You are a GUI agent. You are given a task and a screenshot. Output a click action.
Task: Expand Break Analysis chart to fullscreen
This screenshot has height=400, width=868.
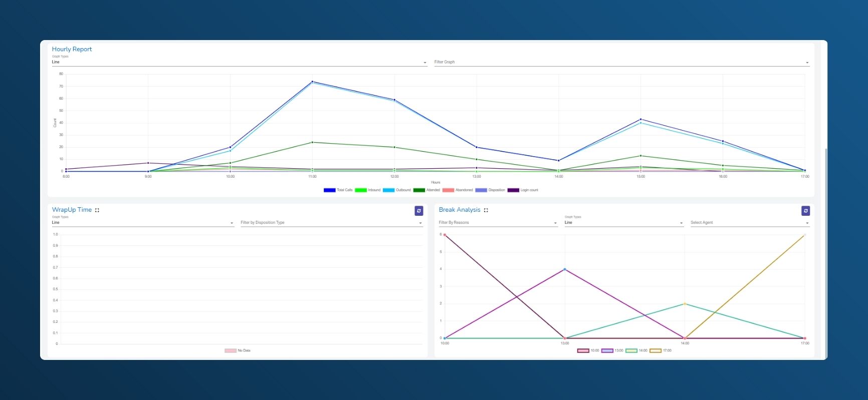click(486, 210)
